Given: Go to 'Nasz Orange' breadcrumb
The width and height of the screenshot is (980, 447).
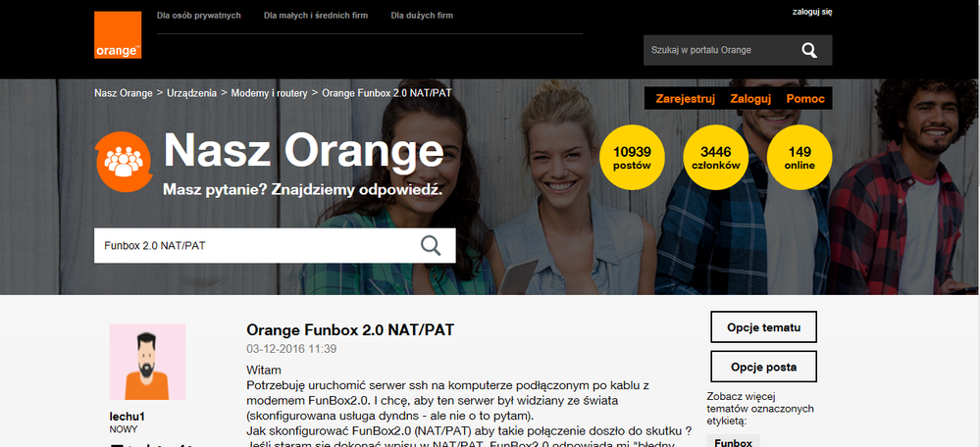Looking at the screenshot, I should [123, 93].
